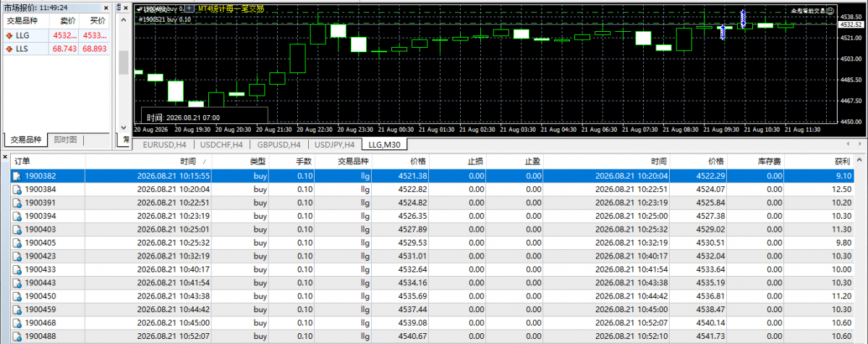The width and height of the screenshot is (868, 344).
Task: Click the order icon for 1900423
Action: click(x=17, y=256)
